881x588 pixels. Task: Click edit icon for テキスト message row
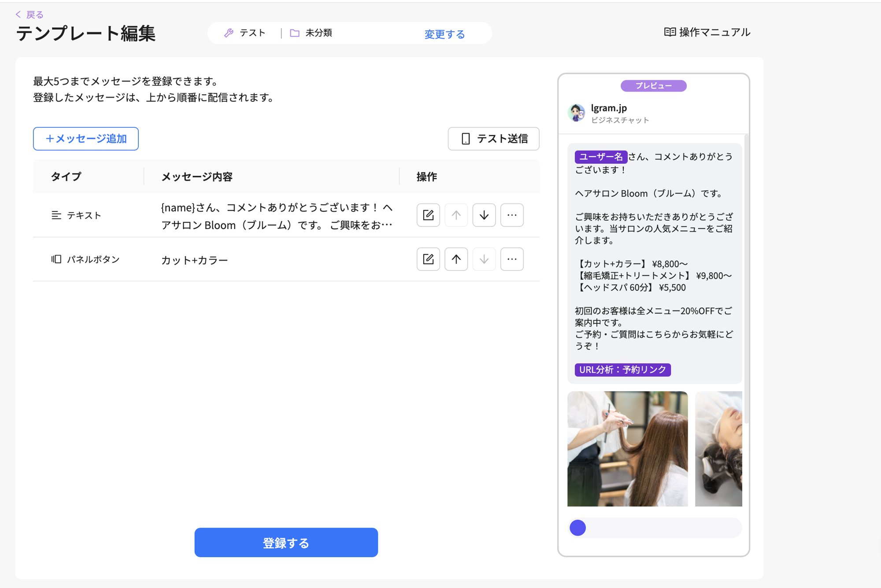[428, 215]
